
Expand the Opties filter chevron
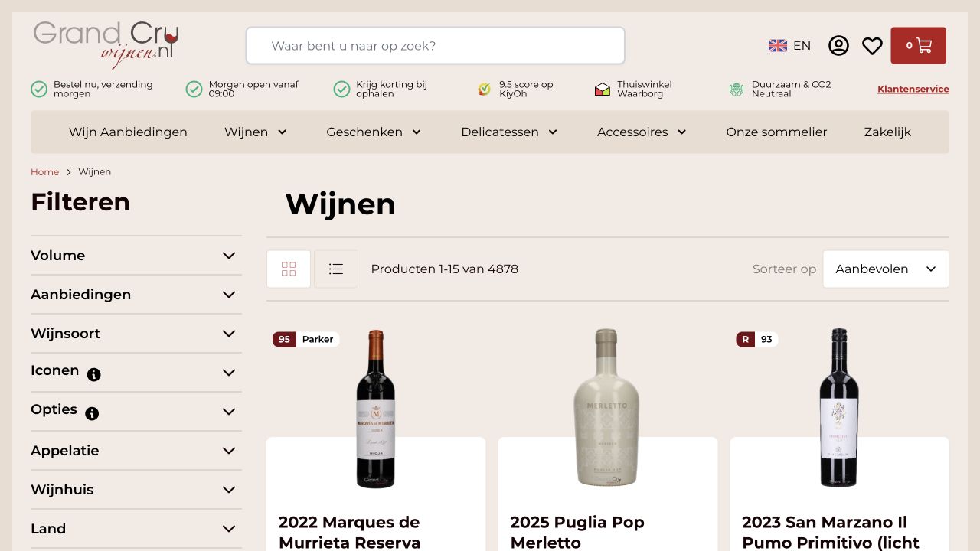[x=229, y=412]
